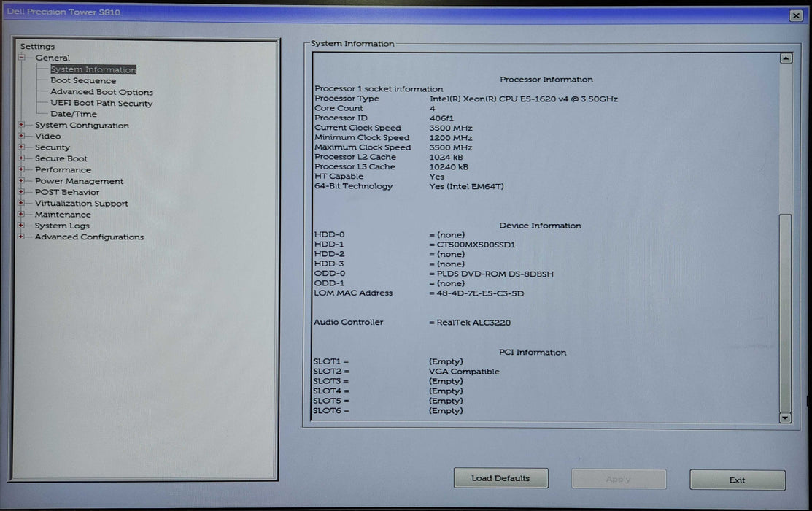Expand the System Logs node

pos(21,226)
